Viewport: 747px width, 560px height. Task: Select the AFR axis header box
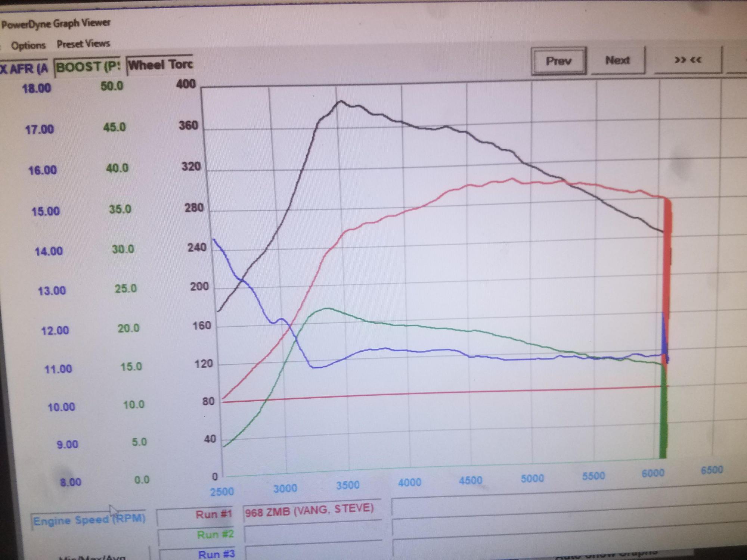[x=24, y=68]
